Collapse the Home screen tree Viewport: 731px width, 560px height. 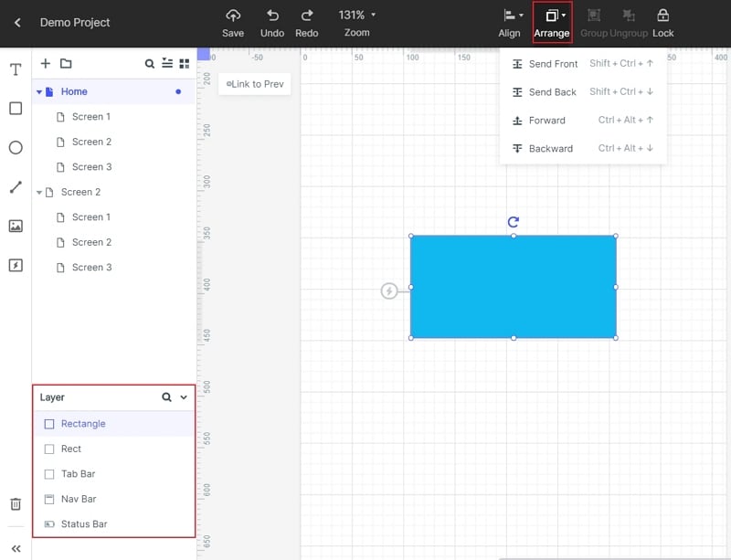[39, 92]
